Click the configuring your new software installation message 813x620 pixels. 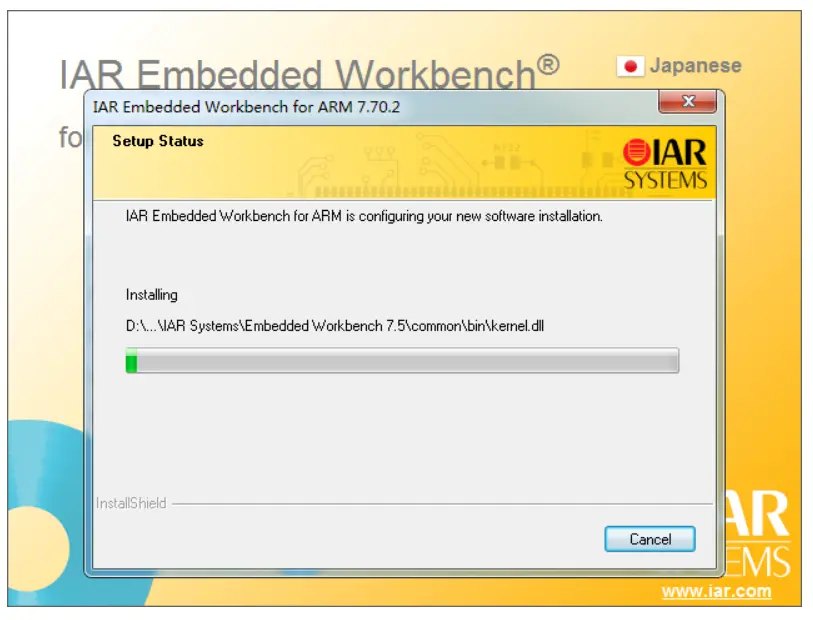tap(364, 216)
